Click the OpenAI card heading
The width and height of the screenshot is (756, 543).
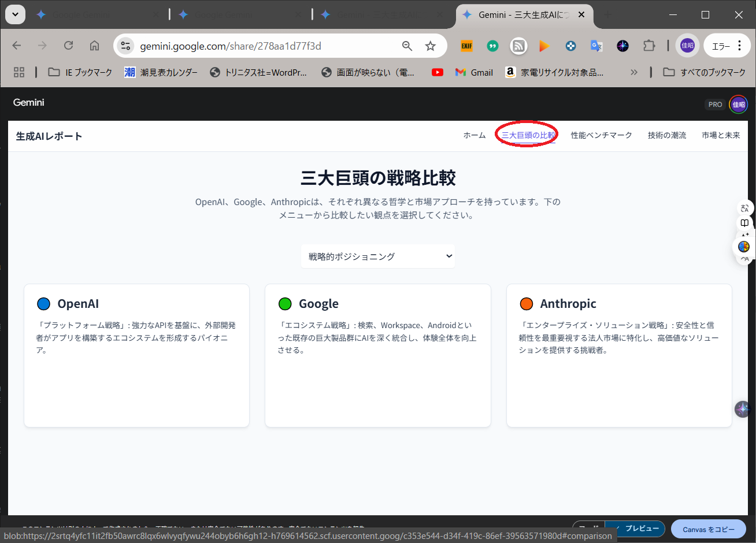tap(78, 304)
